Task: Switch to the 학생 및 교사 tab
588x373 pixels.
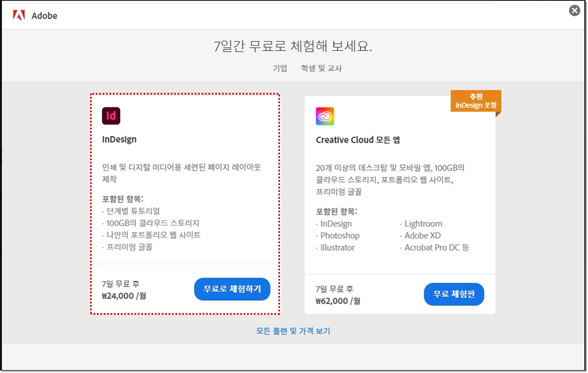Action: coord(321,68)
